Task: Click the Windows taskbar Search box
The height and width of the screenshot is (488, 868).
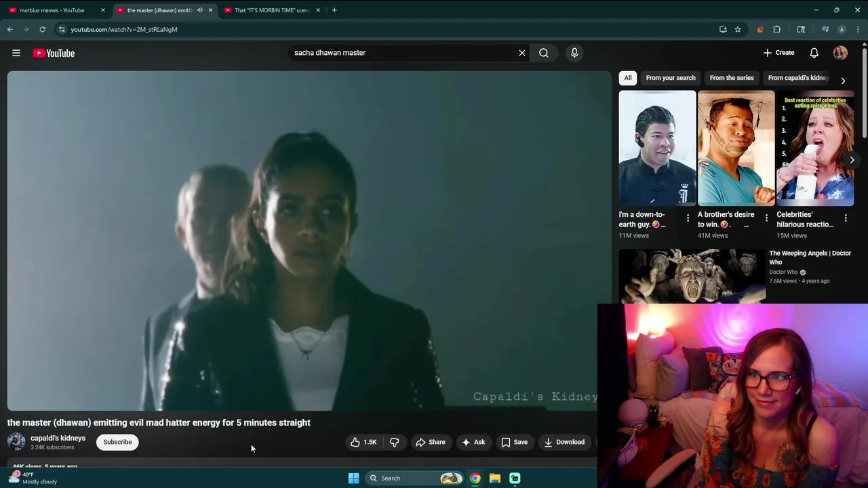Action: (414, 478)
